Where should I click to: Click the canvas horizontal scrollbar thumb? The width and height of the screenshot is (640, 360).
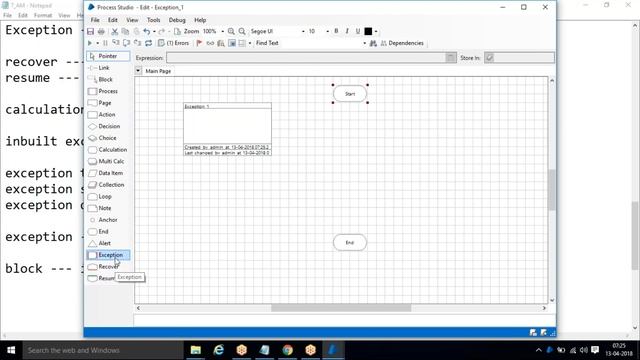point(341,308)
